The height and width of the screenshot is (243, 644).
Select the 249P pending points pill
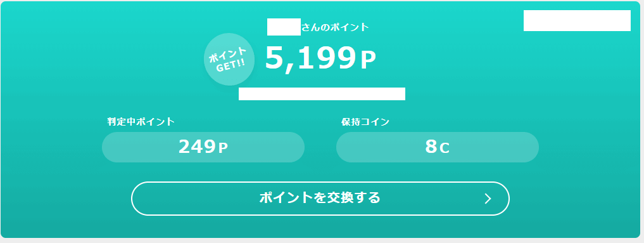point(203,147)
